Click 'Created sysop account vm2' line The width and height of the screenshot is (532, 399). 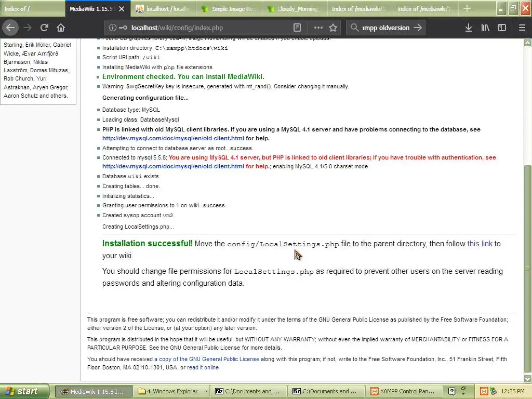(138, 216)
